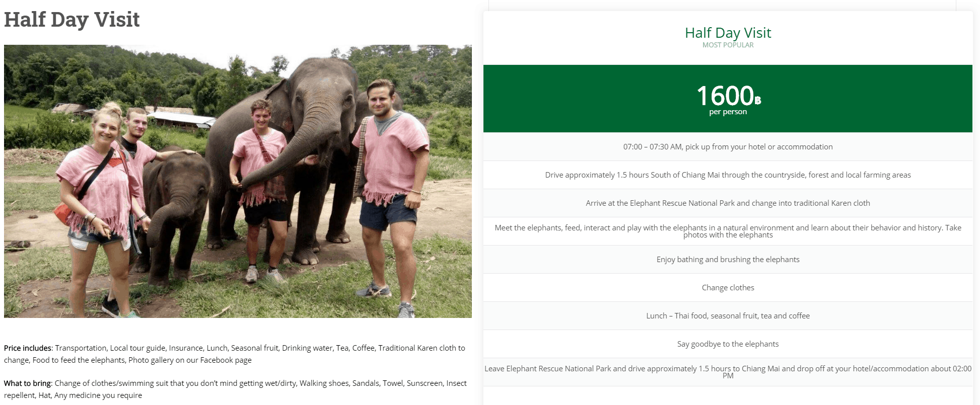980x405 pixels.
Task: Click the 07:00 hotel pick up row
Action: pyautogui.click(x=728, y=147)
